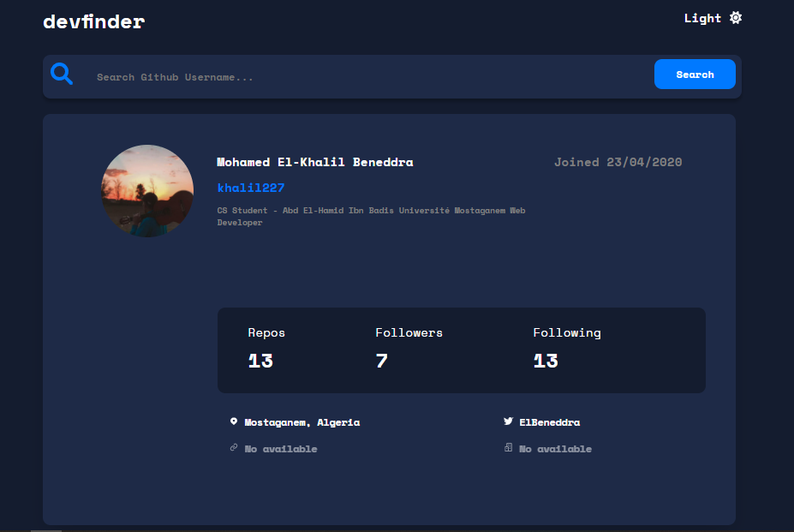This screenshot has height=532, width=794.
Task: Click Mostaganem, Algeria location text
Action: [x=301, y=421]
